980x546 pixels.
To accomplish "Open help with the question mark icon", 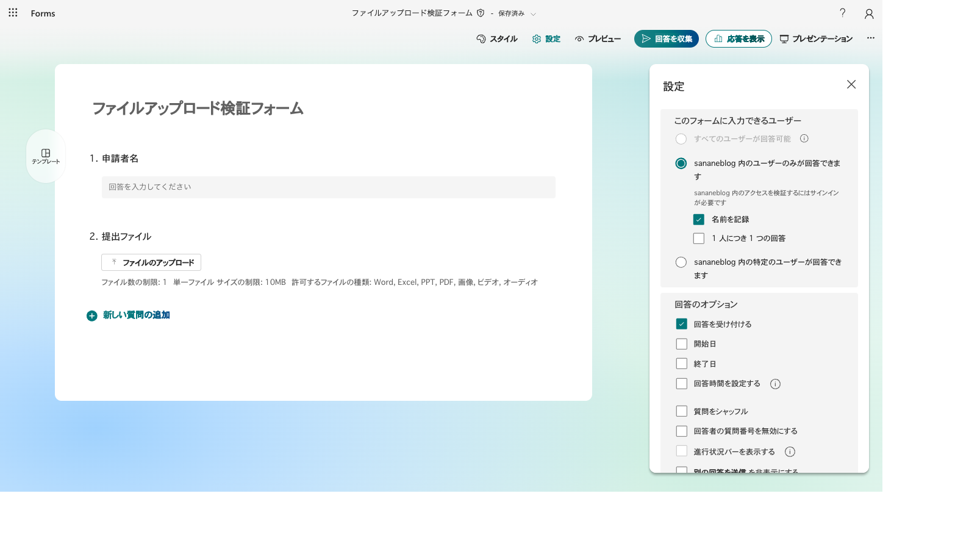I will coord(842,13).
